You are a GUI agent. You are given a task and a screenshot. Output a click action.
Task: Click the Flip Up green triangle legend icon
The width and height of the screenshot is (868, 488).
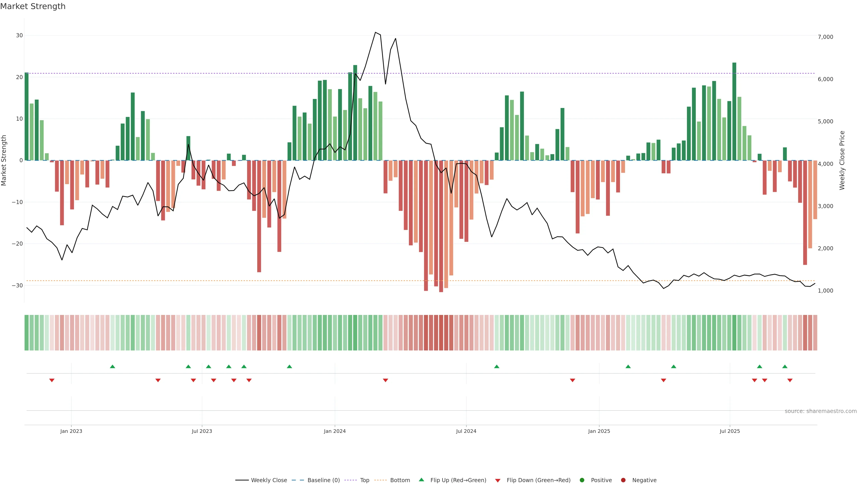pos(421,480)
